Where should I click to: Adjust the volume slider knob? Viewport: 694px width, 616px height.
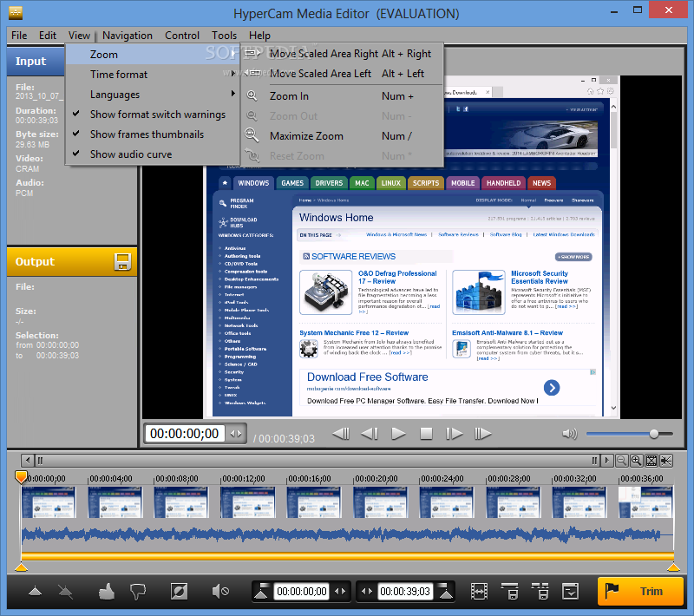pyautogui.click(x=654, y=434)
